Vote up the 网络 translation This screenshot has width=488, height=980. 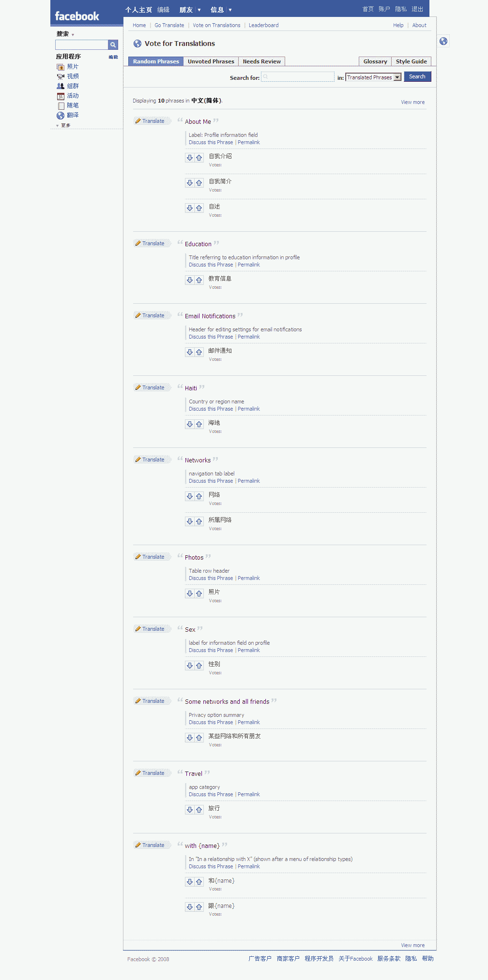(x=199, y=496)
